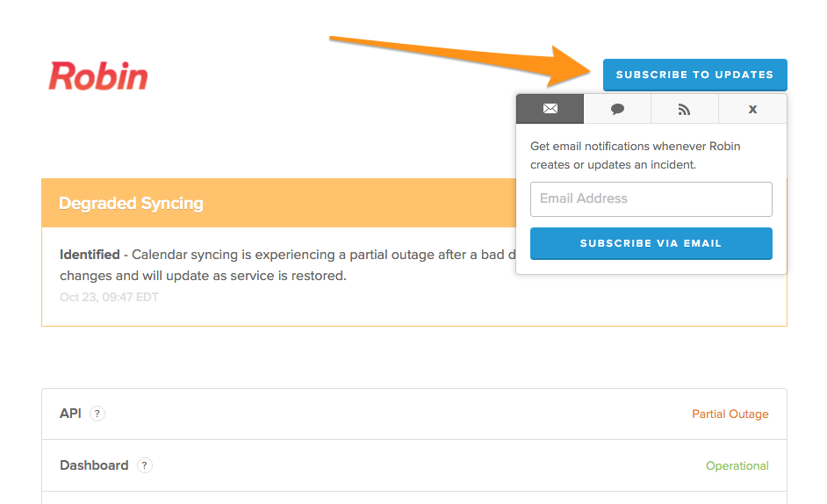Click the Robin logo

(98, 76)
